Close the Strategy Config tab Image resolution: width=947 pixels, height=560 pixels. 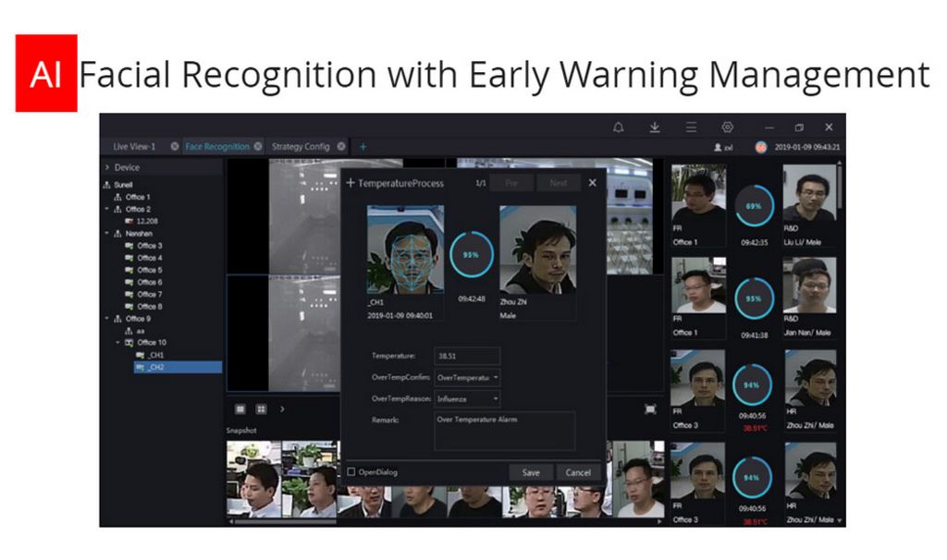click(x=341, y=146)
